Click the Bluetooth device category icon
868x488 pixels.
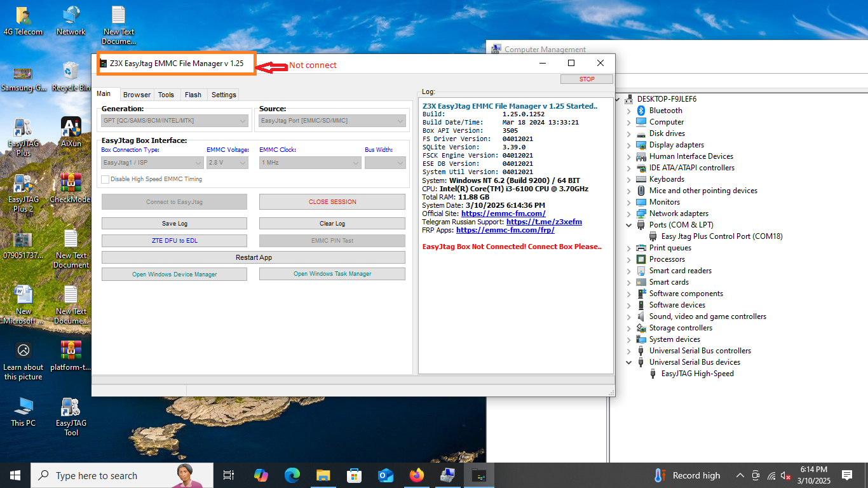[x=641, y=111]
